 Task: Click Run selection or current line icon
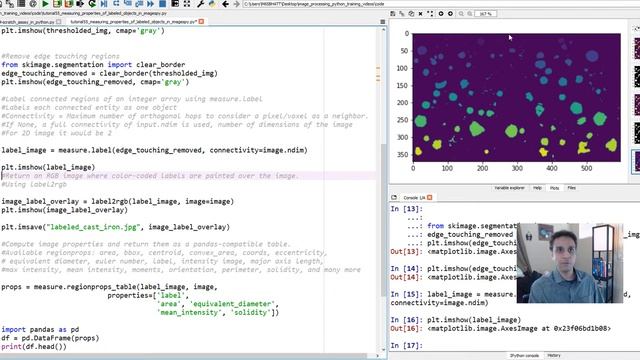[80, 4]
